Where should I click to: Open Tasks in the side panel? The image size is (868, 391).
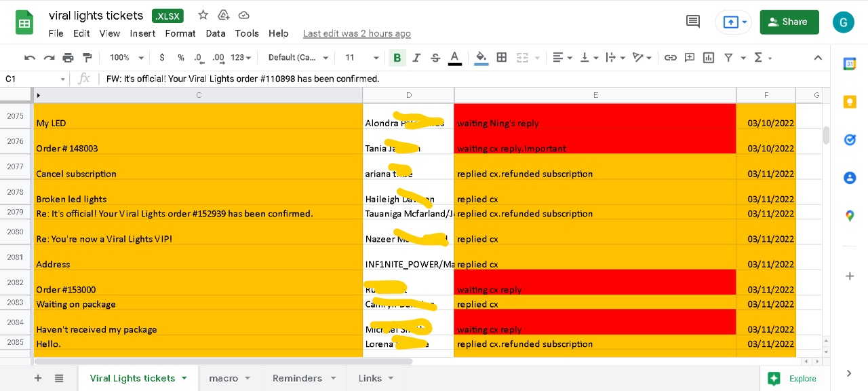[850, 140]
